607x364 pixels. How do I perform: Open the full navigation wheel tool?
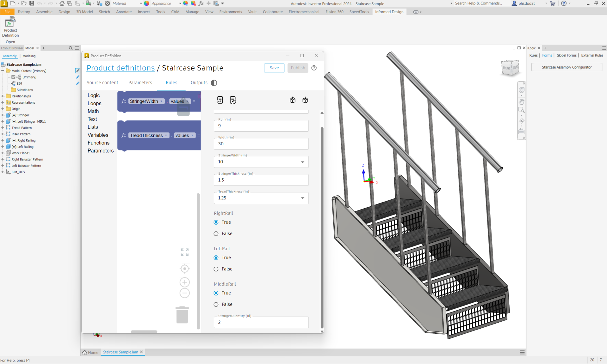522,90
